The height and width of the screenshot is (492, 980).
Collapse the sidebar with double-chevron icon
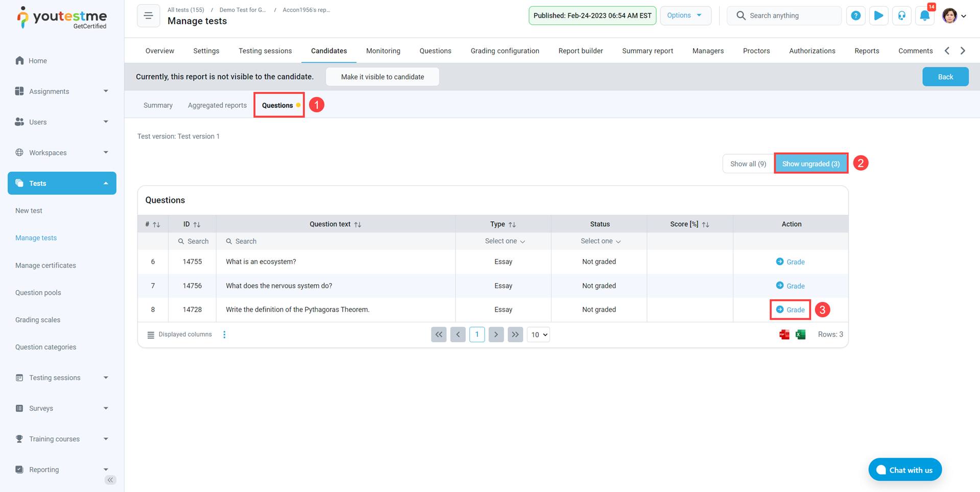pyautogui.click(x=110, y=480)
